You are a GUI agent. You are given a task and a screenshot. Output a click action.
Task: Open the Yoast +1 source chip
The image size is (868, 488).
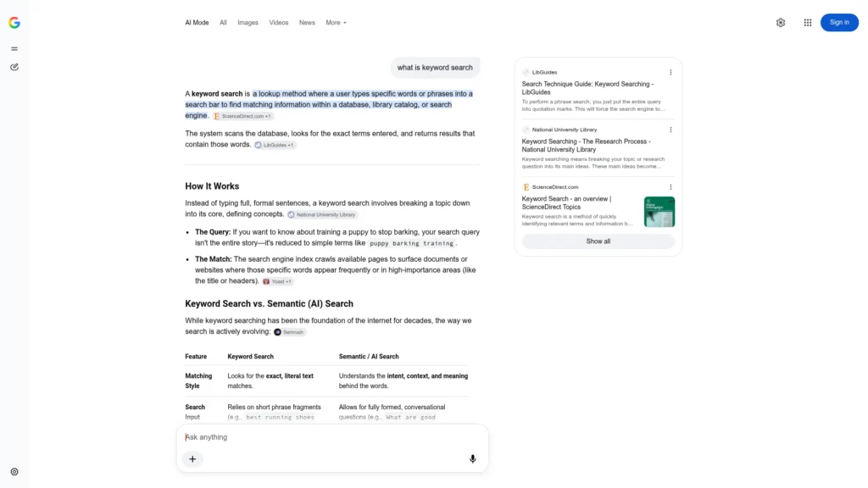coord(277,281)
